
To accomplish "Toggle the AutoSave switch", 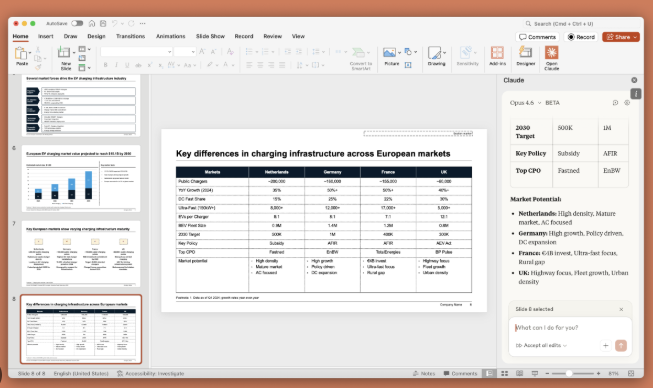I will [77, 23].
